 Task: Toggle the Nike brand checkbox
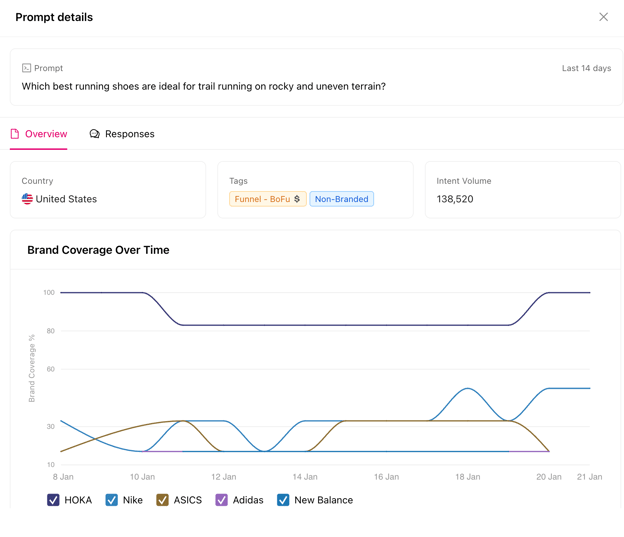tap(112, 500)
